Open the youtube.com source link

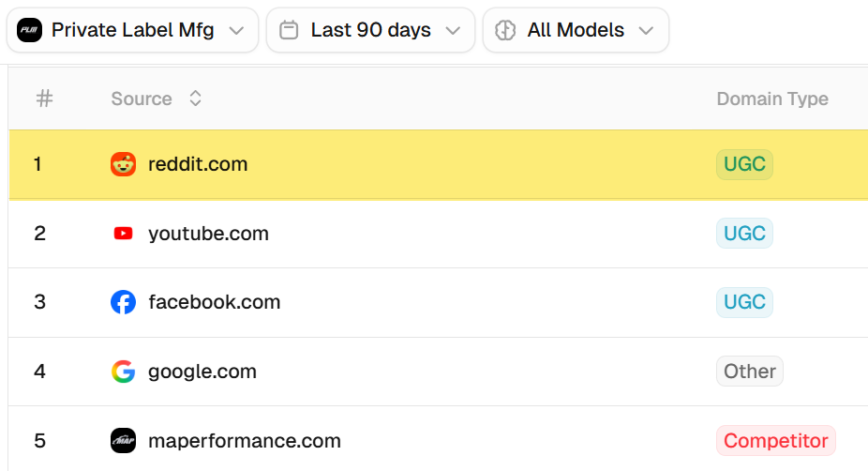(208, 234)
